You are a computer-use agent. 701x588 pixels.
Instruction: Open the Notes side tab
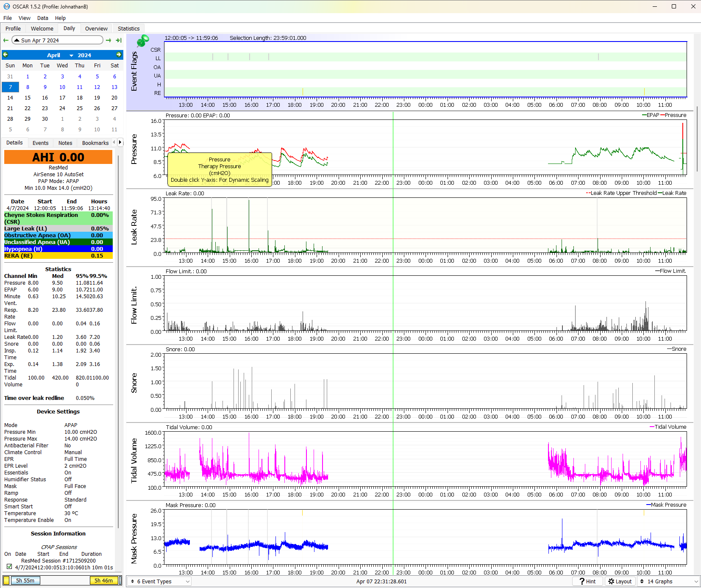pos(65,143)
